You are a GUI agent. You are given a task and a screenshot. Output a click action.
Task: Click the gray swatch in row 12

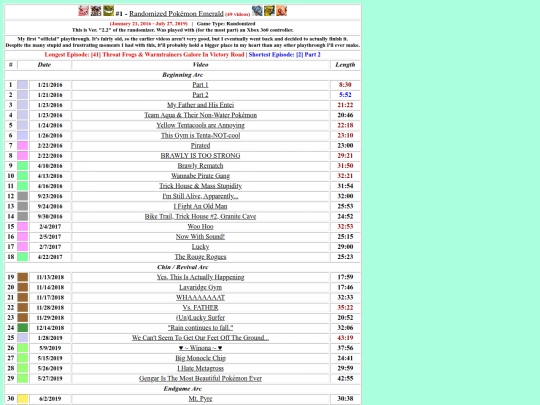tap(23, 196)
